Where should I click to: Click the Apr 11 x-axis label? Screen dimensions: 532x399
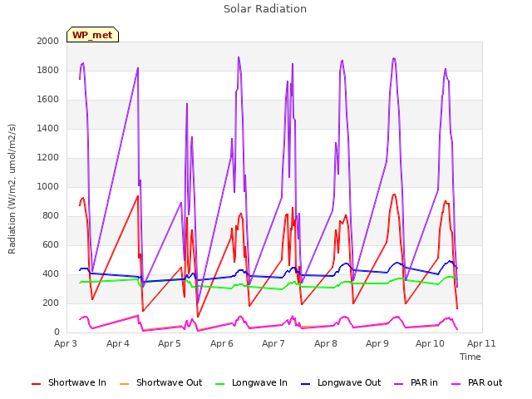pyautogui.click(x=481, y=343)
